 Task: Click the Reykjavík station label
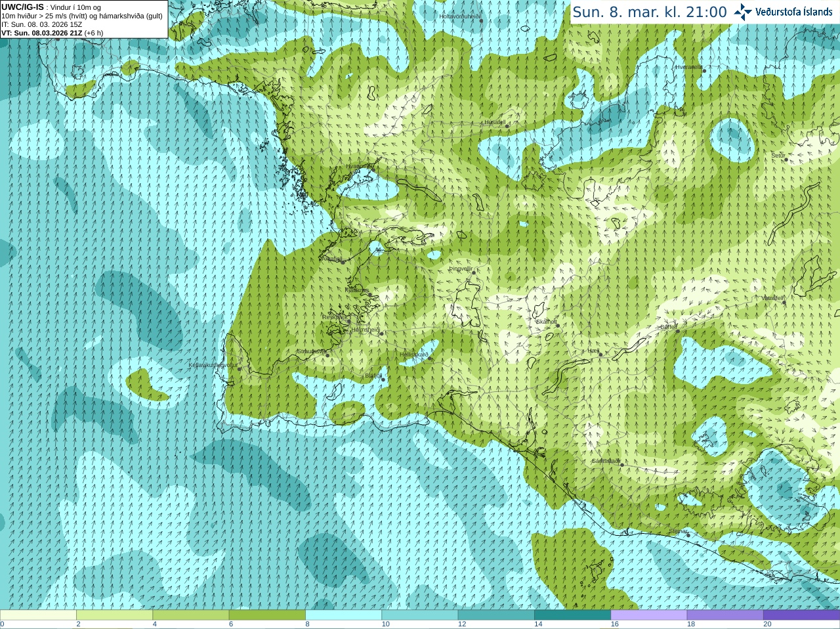pyautogui.click(x=333, y=317)
